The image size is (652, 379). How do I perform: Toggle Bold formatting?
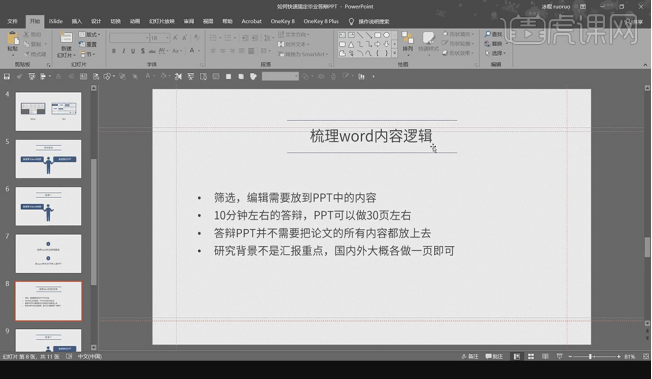tap(114, 51)
